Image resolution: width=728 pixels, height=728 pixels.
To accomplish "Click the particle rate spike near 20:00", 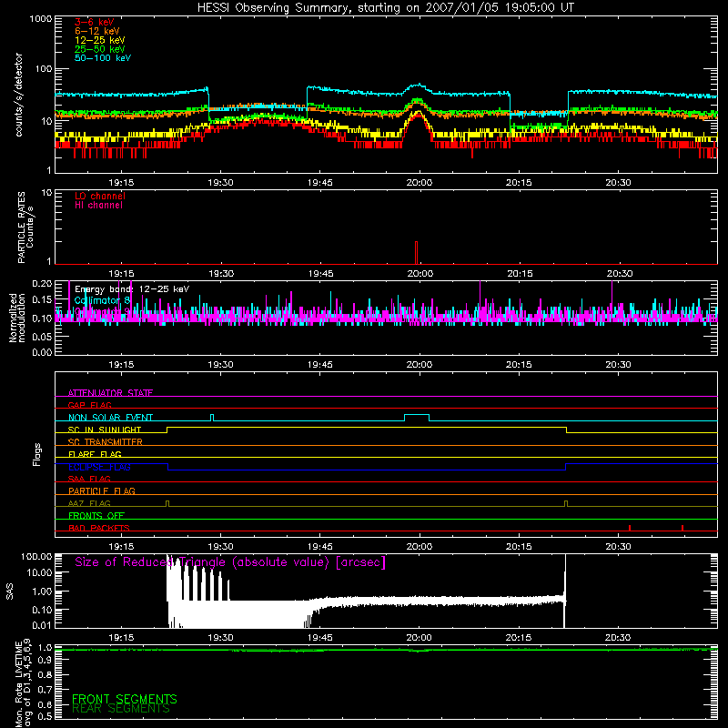I will pos(416,253).
